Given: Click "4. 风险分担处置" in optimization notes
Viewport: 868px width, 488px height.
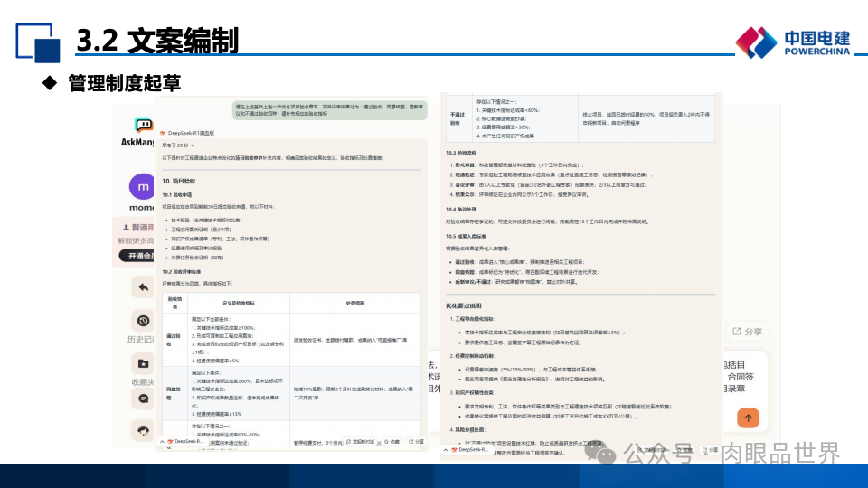Looking at the screenshot, I should click(467, 429).
